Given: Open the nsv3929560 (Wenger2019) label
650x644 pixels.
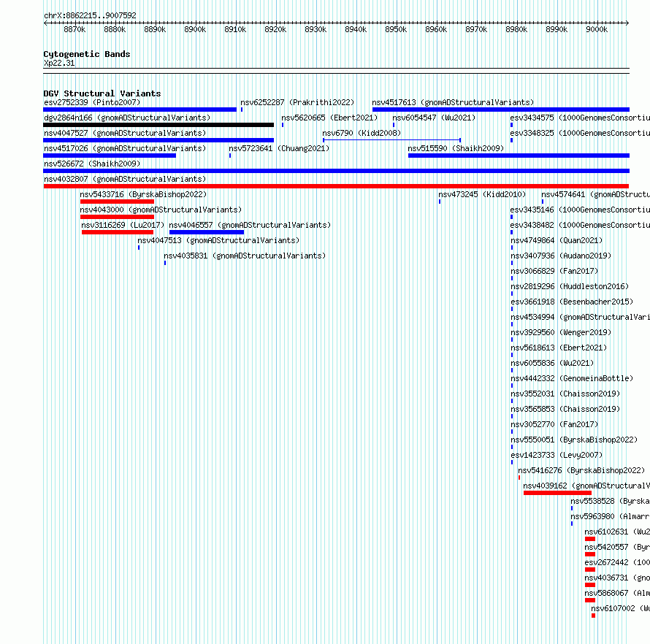Looking at the screenshot, I should [561, 332].
